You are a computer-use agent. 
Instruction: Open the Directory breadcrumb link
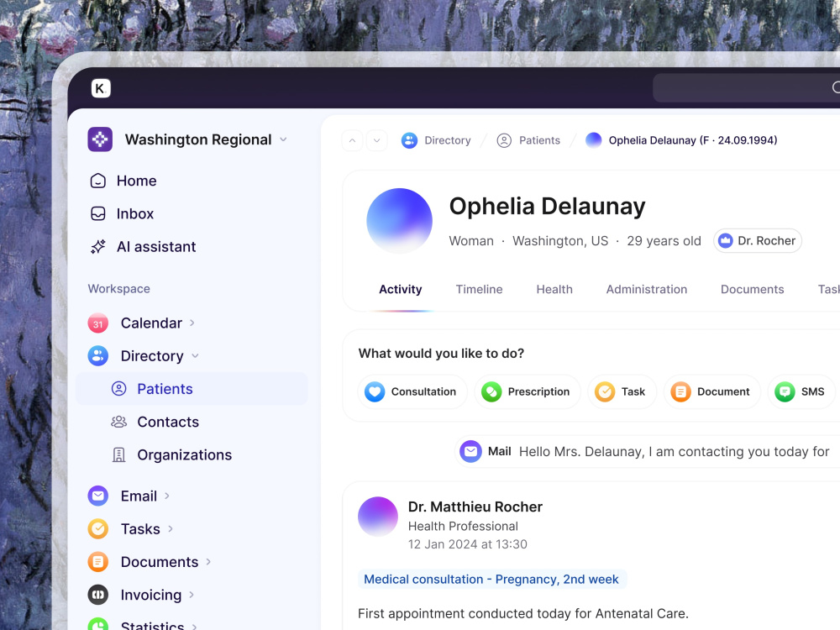pyautogui.click(x=448, y=140)
